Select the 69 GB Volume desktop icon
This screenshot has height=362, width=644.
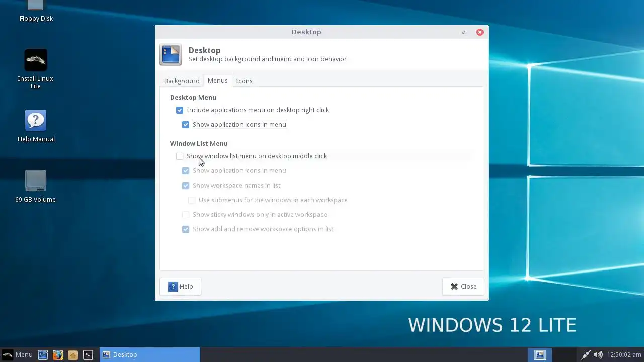point(36,187)
